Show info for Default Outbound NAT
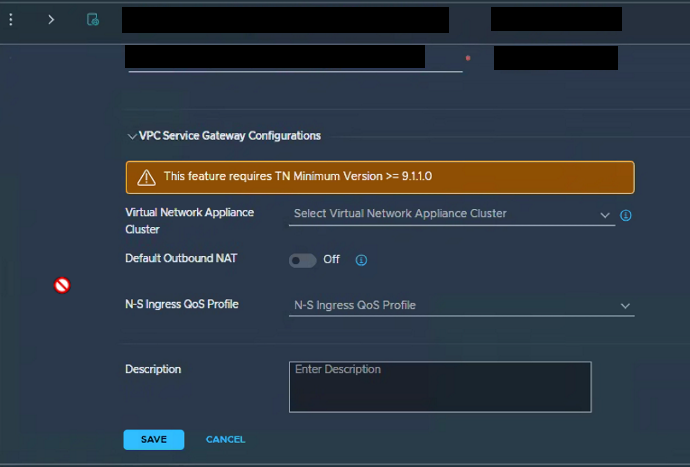Viewport: 690px width, 467px height. [361, 260]
